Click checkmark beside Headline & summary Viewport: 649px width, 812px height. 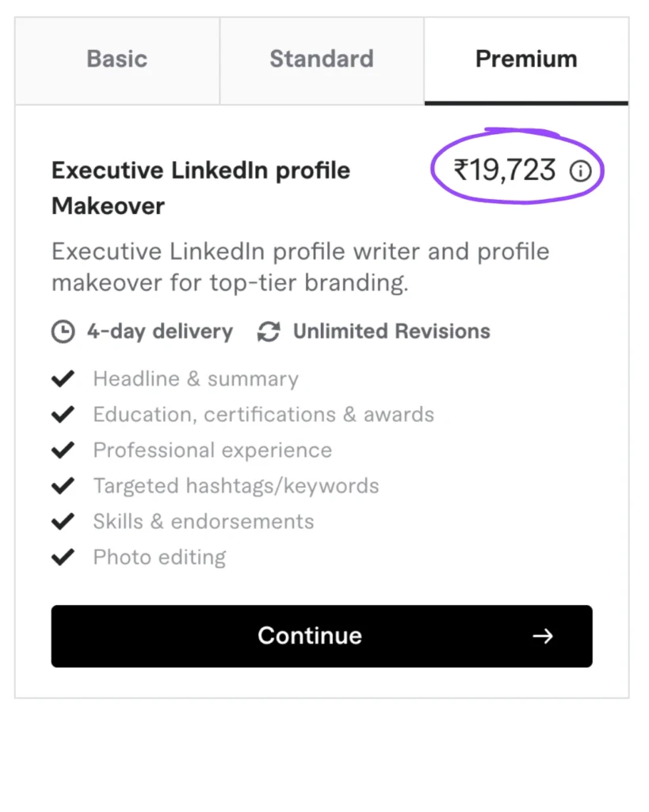(x=63, y=379)
